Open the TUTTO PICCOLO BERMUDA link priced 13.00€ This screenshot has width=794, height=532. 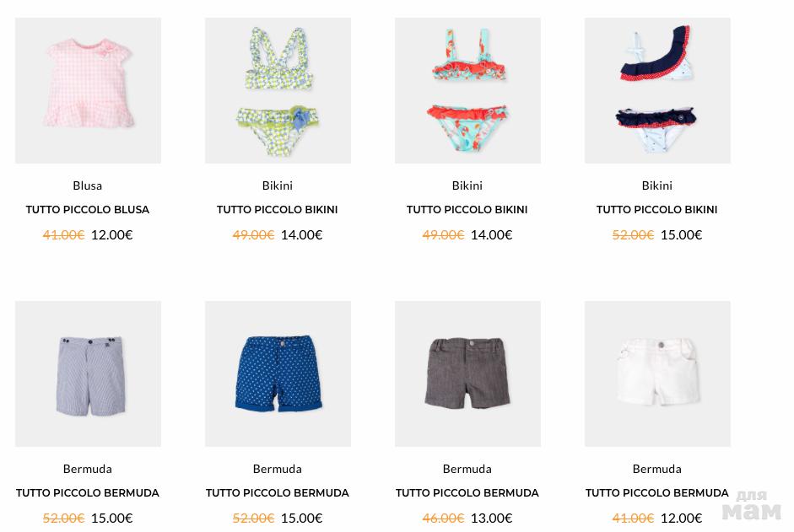(467, 493)
